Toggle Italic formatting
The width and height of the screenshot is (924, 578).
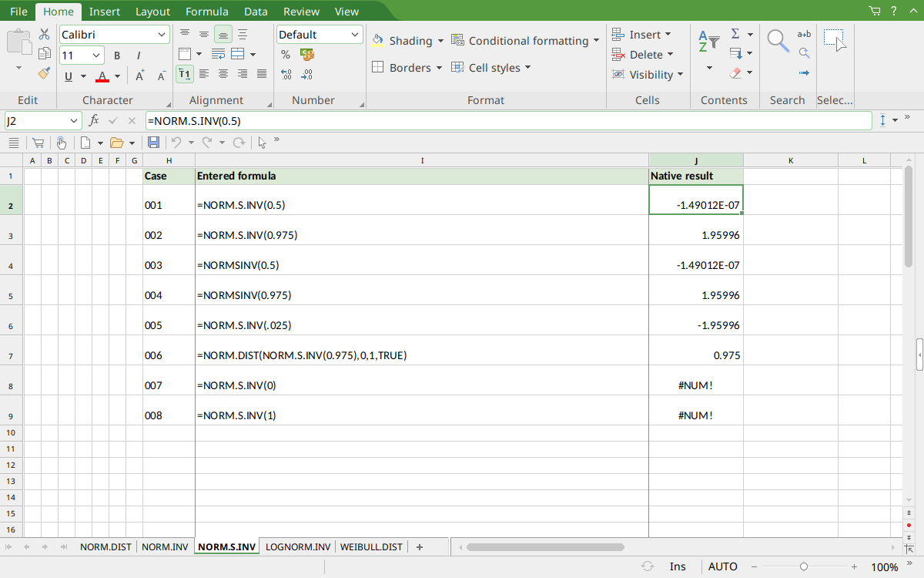coord(139,55)
